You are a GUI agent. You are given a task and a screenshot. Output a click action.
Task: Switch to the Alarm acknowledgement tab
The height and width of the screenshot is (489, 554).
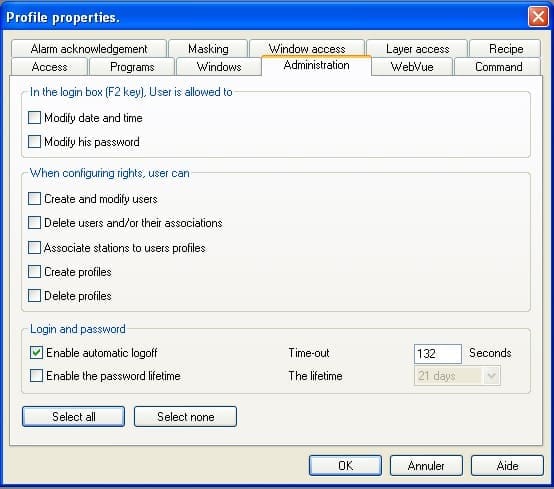click(x=89, y=48)
